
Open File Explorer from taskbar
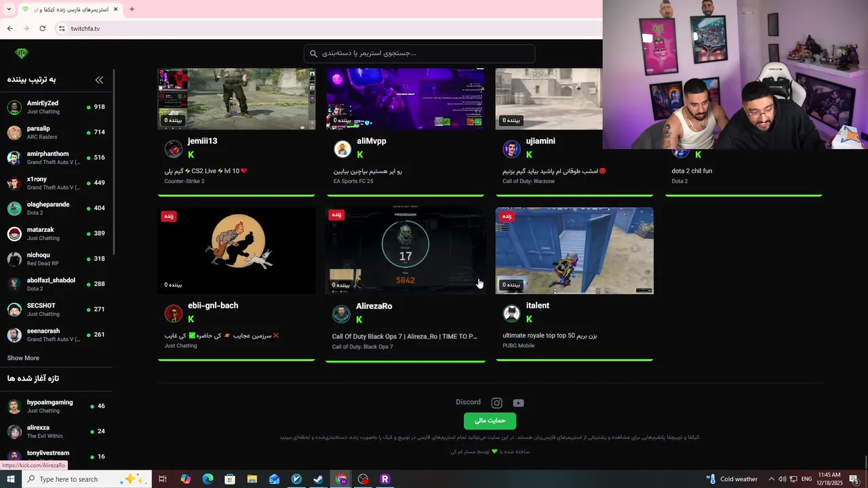pyautogui.click(x=252, y=479)
